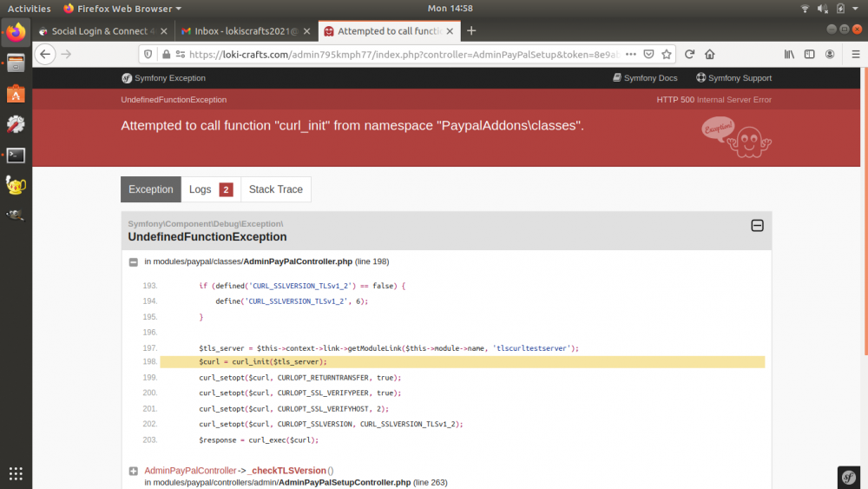Toggle Firefox sidebar view
This screenshot has width=868, height=489.
(x=809, y=54)
